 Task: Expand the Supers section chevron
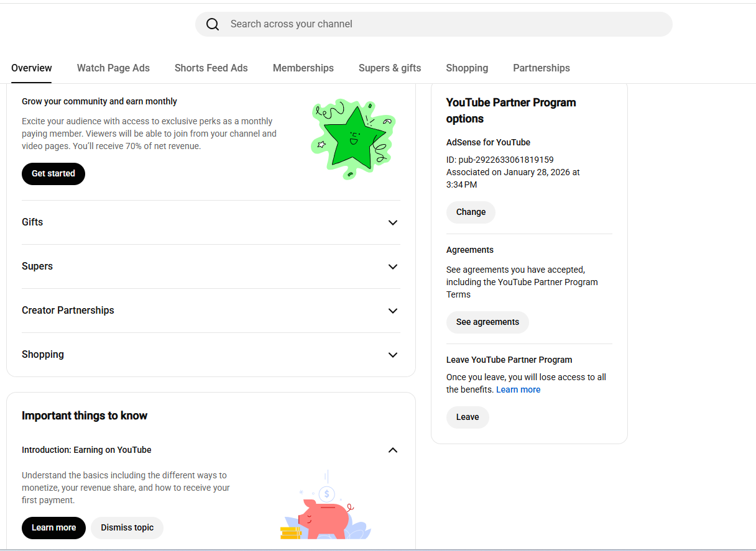(393, 267)
